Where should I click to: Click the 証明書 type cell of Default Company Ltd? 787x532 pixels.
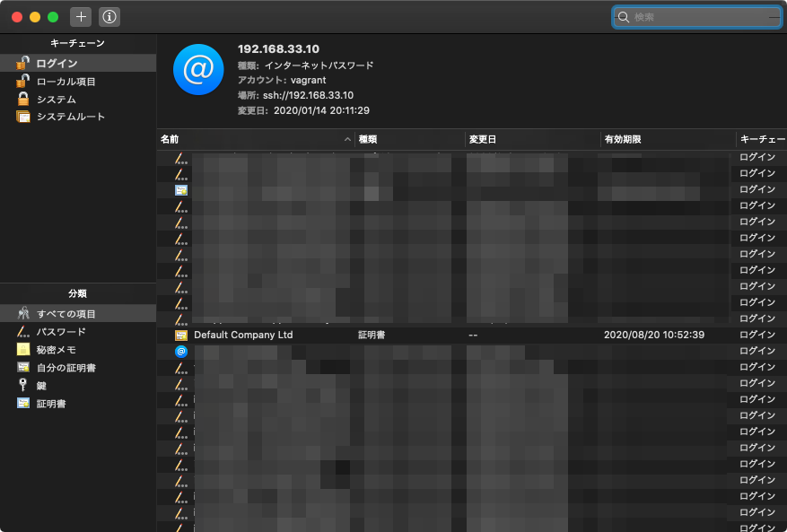click(372, 335)
